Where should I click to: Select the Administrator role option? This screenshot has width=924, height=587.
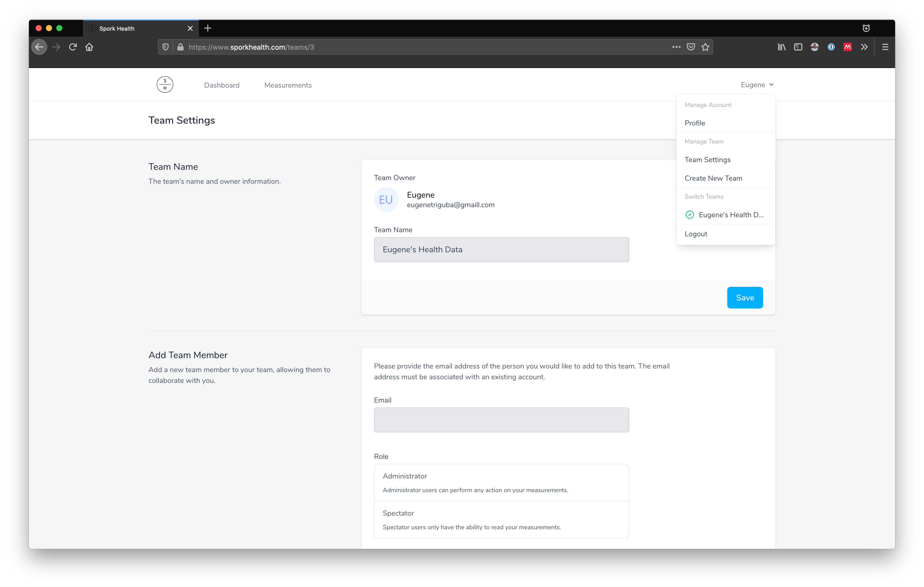point(501,483)
